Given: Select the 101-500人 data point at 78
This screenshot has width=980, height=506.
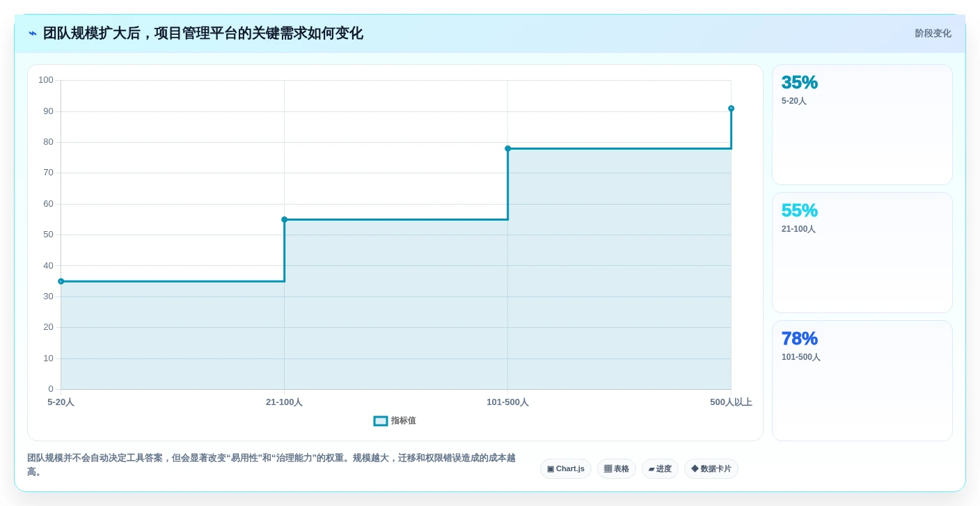Looking at the screenshot, I should 507,148.
